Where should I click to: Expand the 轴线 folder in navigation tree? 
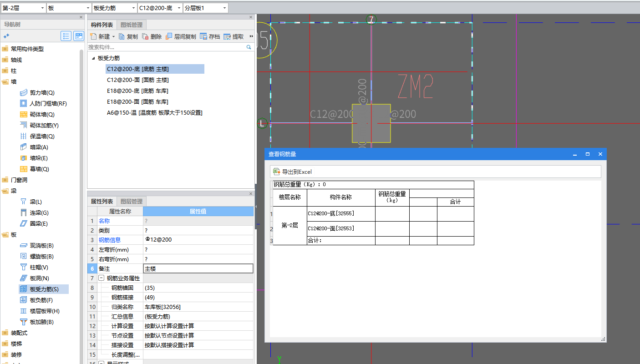coord(5,60)
